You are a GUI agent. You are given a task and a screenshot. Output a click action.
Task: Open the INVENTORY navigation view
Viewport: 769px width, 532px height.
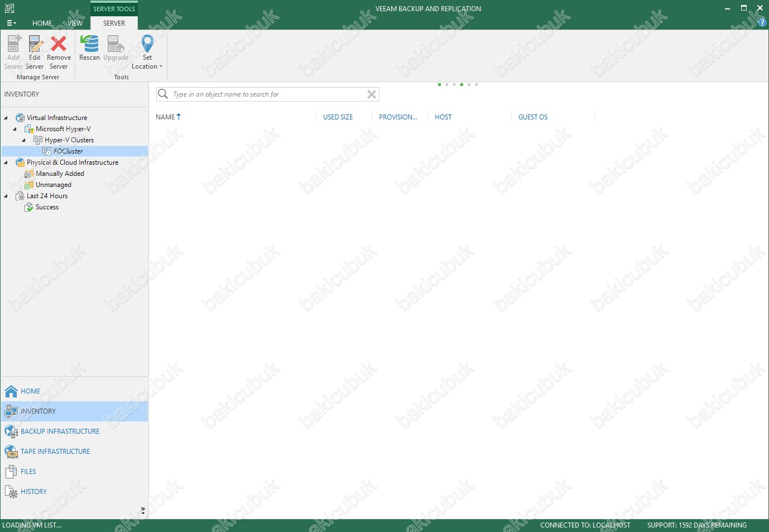coord(74,411)
